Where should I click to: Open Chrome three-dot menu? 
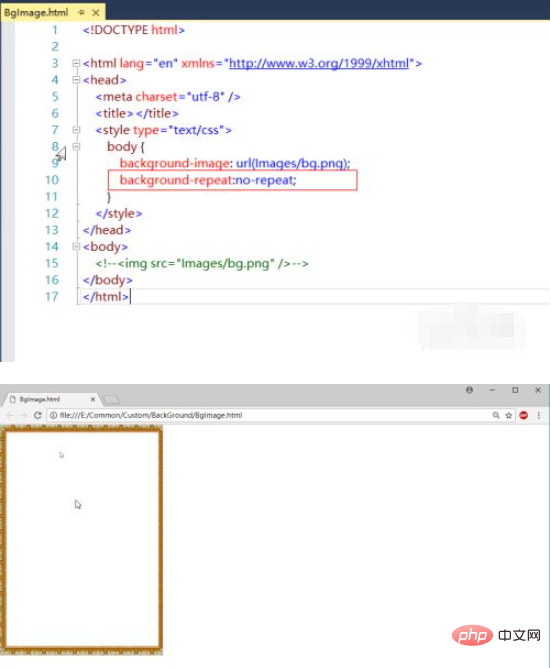point(539,415)
